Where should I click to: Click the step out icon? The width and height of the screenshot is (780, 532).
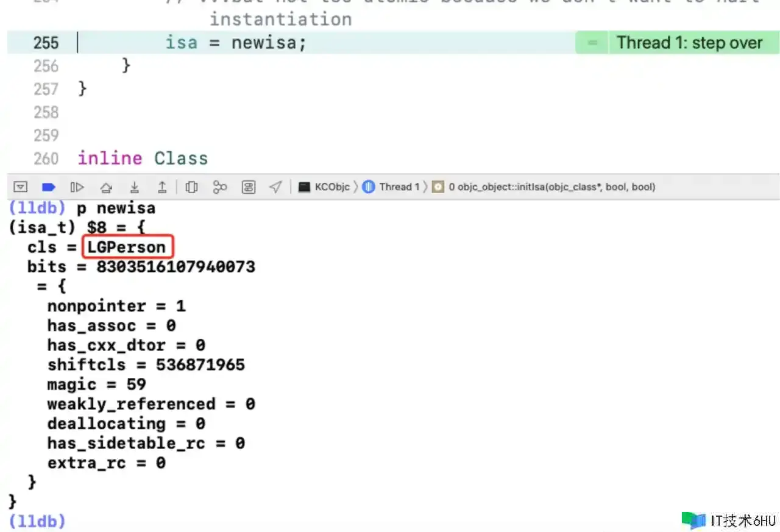[x=162, y=187]
